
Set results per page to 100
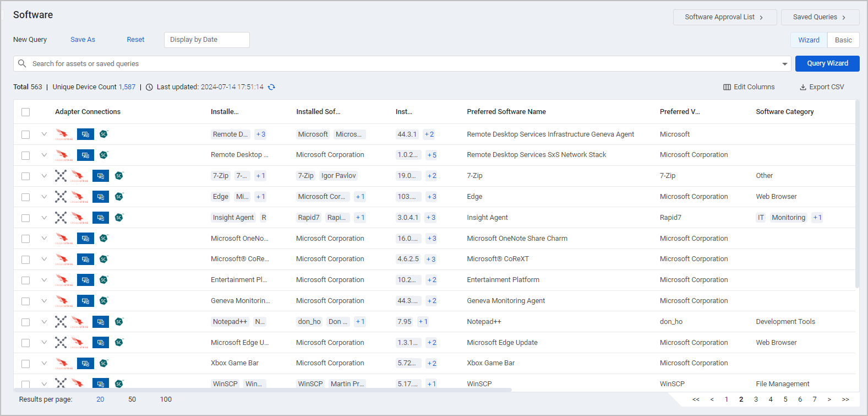[166, 399]
